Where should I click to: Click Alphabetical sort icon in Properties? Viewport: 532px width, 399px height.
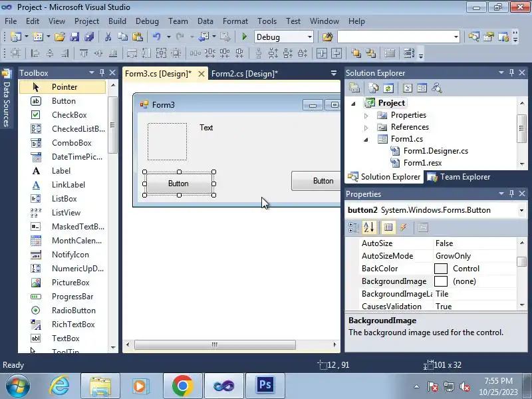(369, 227)
